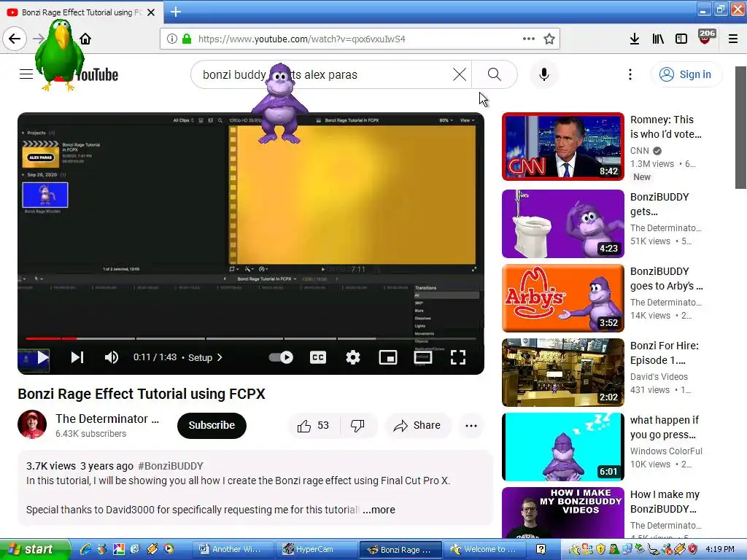Viewport: 747px width, 560px height.
Task: Open the #BonziBUDDY hashtag link
Action: (171, 466)
